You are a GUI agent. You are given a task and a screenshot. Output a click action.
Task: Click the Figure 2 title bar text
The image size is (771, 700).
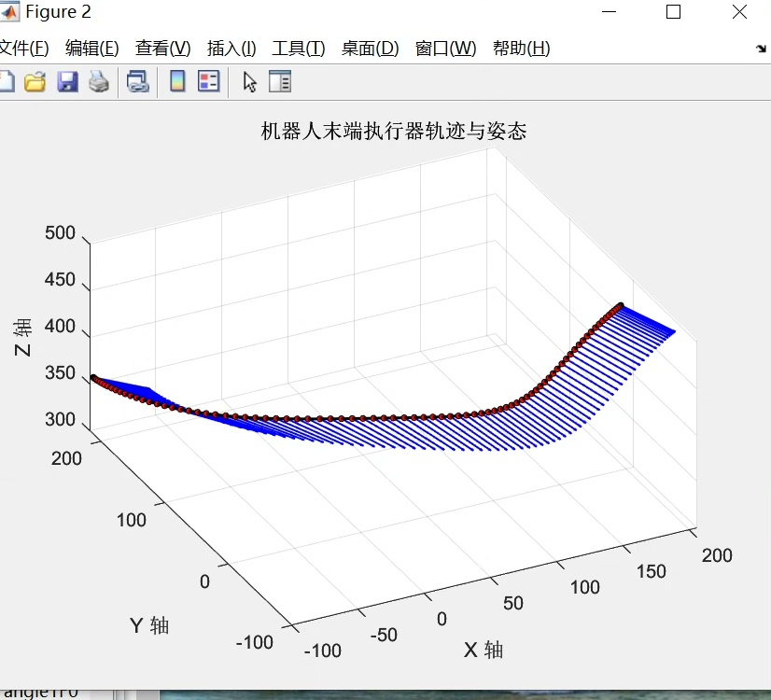58,12
